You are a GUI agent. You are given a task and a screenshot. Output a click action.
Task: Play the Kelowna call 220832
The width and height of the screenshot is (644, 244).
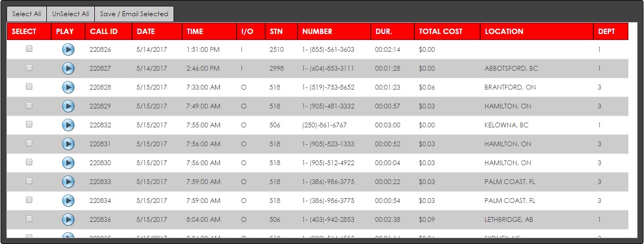tap(68, 125)
